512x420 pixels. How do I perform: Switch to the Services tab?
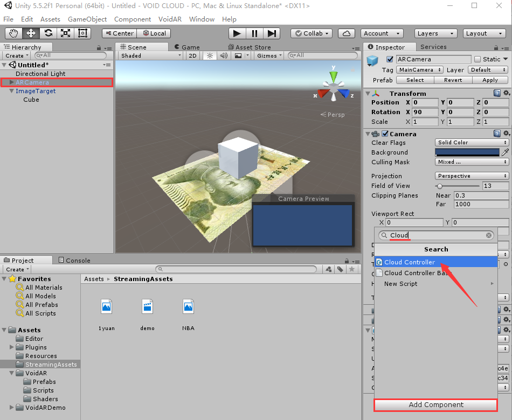click(x=433, y=47)
